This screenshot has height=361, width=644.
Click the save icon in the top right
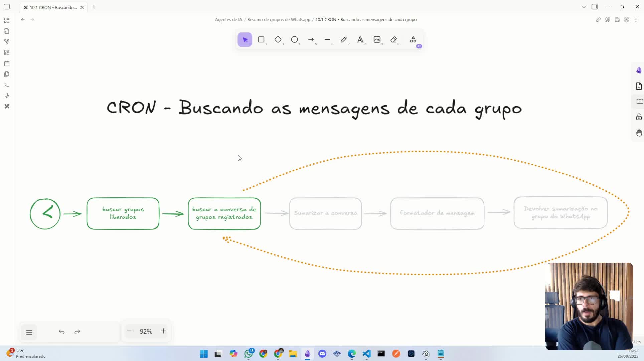point(617,20)
